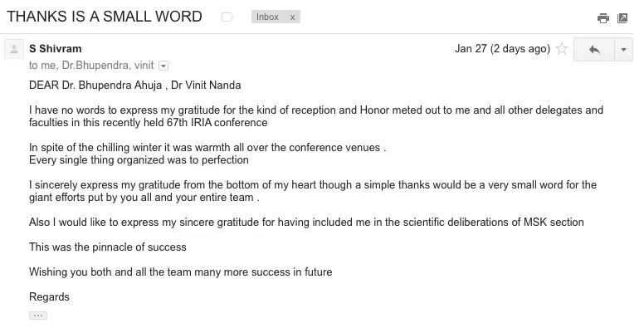Click sender avatar picture
The height and width of the screenshot is (328, 644).
(x=14, y=50)
